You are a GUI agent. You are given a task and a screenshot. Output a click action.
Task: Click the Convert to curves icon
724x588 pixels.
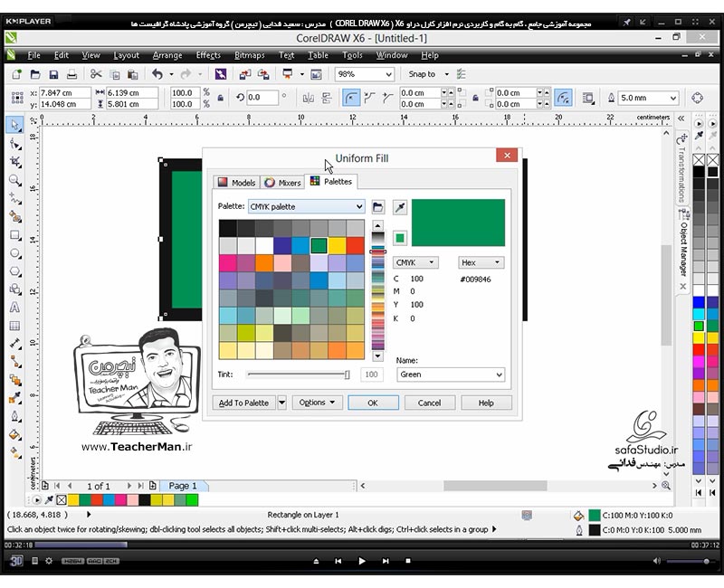point(697,98)
